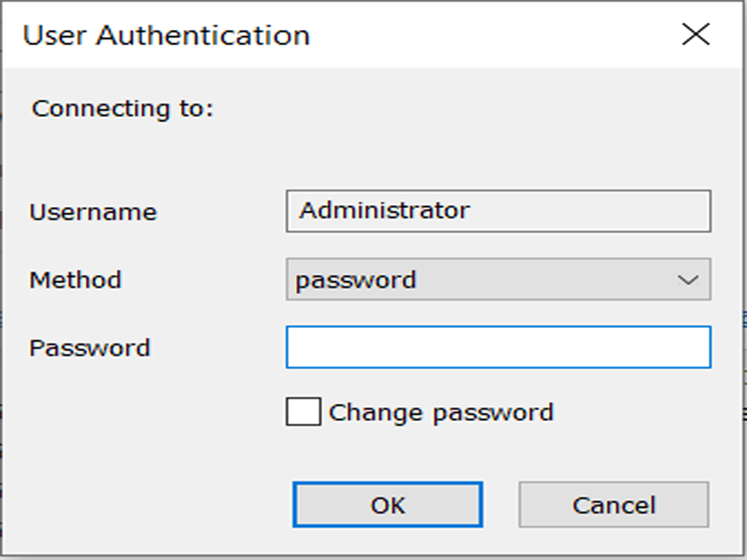Select the word password inside Method box
This screenshot has width=747, height=560.
tap(356, 281)
